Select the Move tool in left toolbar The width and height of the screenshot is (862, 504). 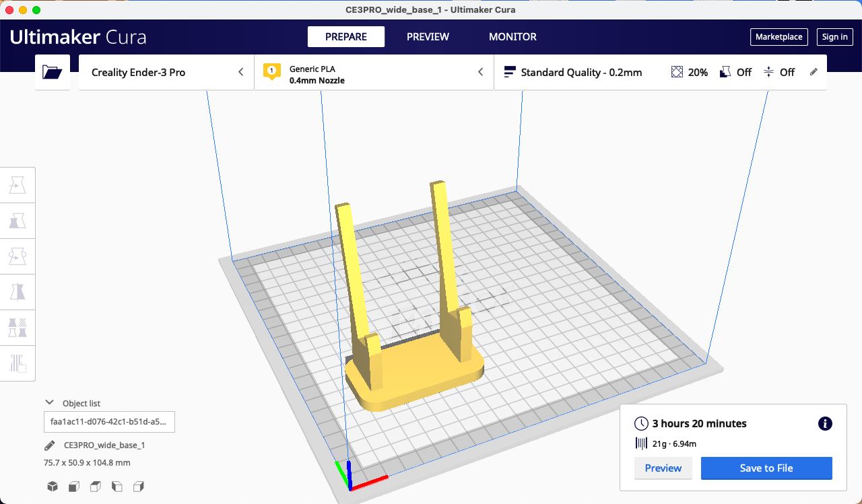click(x=18, y=185)
